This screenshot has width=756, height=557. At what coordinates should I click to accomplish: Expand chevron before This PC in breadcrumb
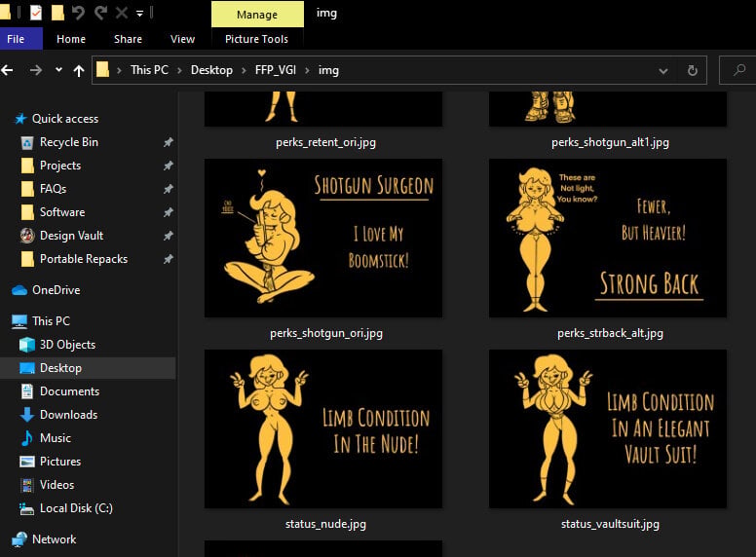click(x=119, y=70)
